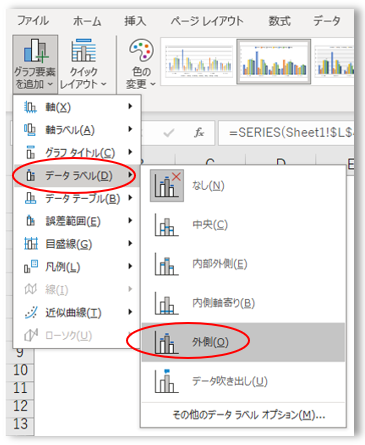Expand the arrow beside 軸ラベル(A)
Image resolution: width=365 pixels, height=445 pixels.
click(x=130, y=129)
